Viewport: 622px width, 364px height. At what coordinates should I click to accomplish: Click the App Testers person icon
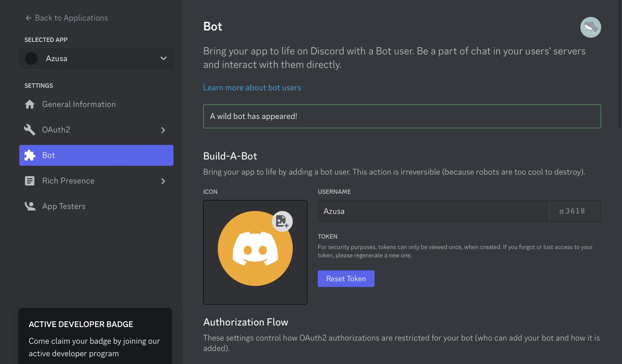coord(30,206)
